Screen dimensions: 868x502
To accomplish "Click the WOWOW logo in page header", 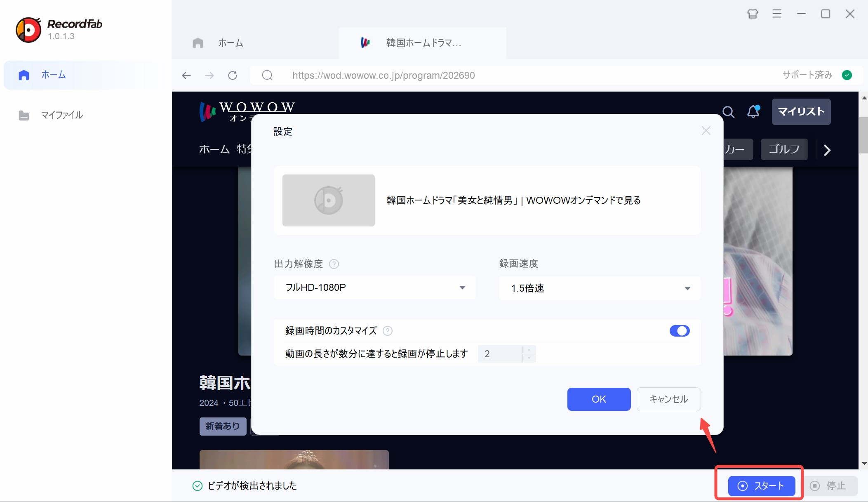I will pyautogui.click(x=247, y=111).
